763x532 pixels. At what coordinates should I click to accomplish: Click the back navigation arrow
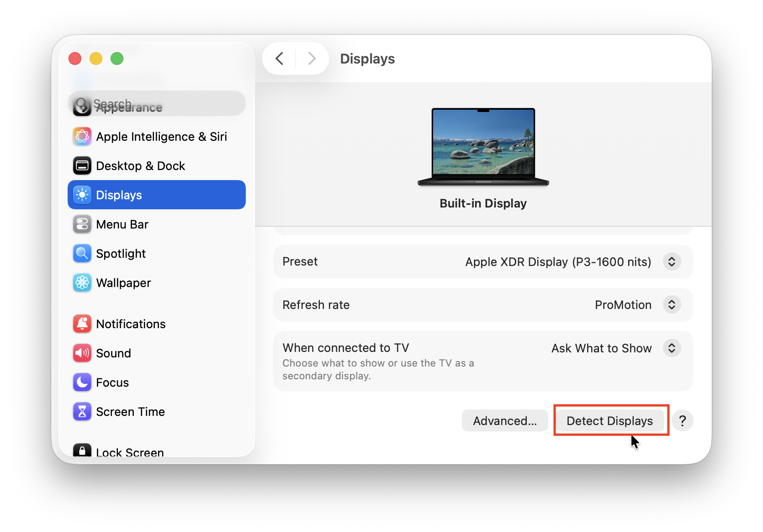279,59
